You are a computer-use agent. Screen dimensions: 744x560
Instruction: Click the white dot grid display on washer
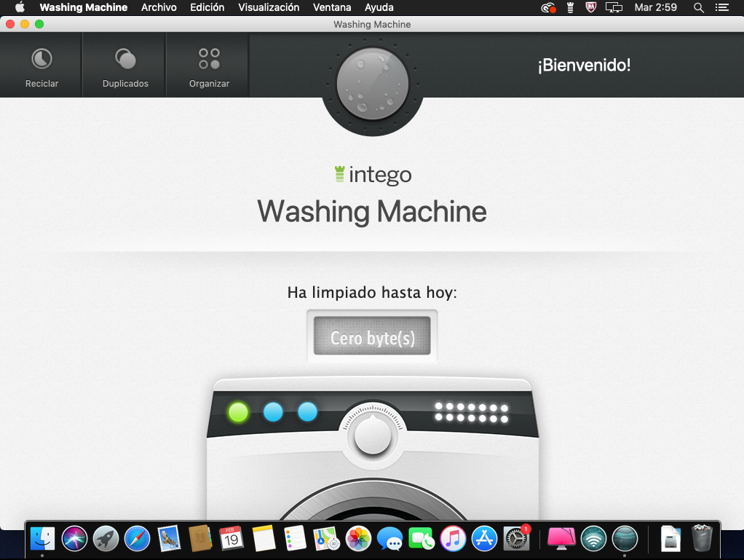point(471,412)
